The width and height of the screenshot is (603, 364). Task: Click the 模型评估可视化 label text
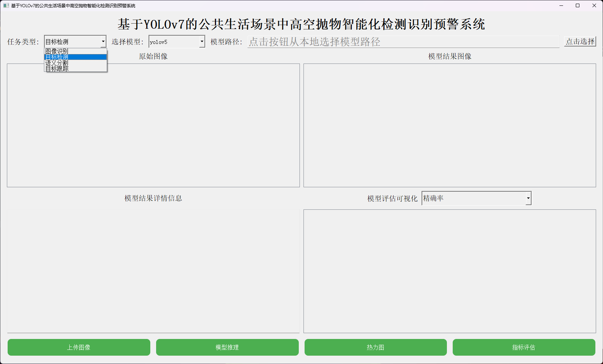tap(392, 199)
